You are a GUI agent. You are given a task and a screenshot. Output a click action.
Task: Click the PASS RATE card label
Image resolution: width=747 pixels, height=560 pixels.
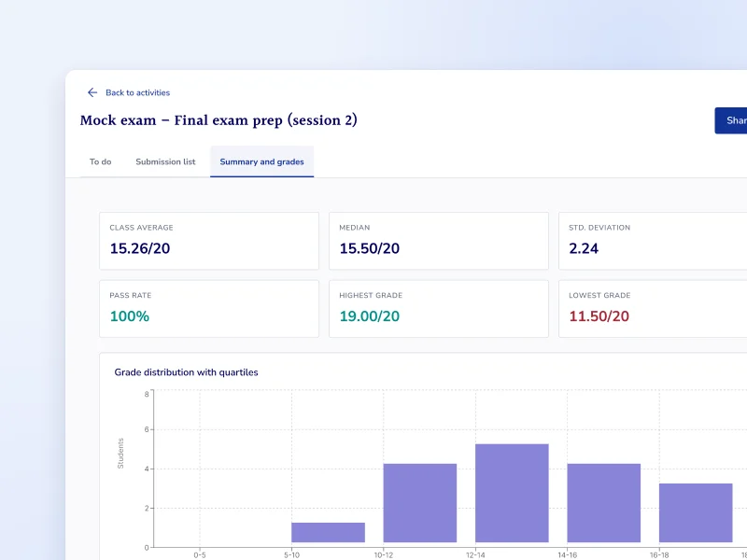131,295
